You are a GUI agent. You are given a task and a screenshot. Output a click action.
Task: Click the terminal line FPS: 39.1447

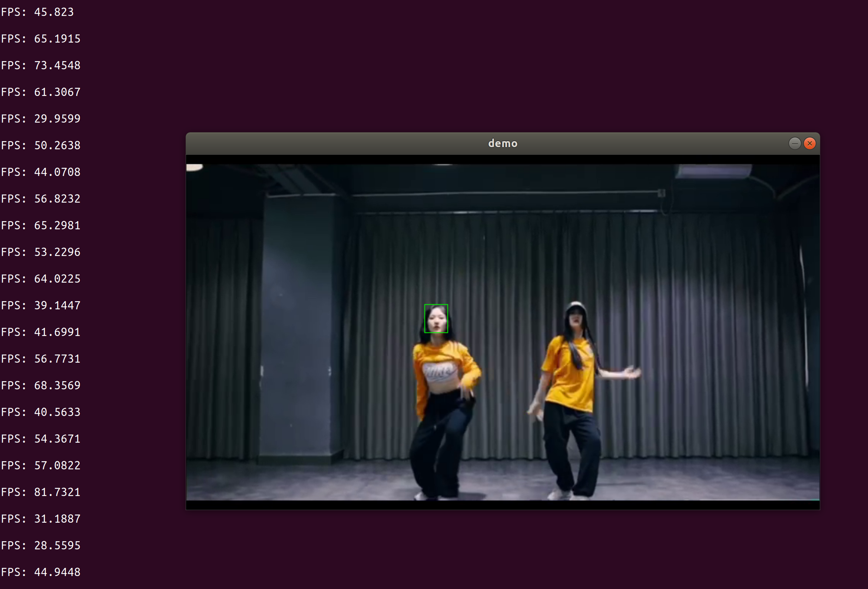point(40,306)
